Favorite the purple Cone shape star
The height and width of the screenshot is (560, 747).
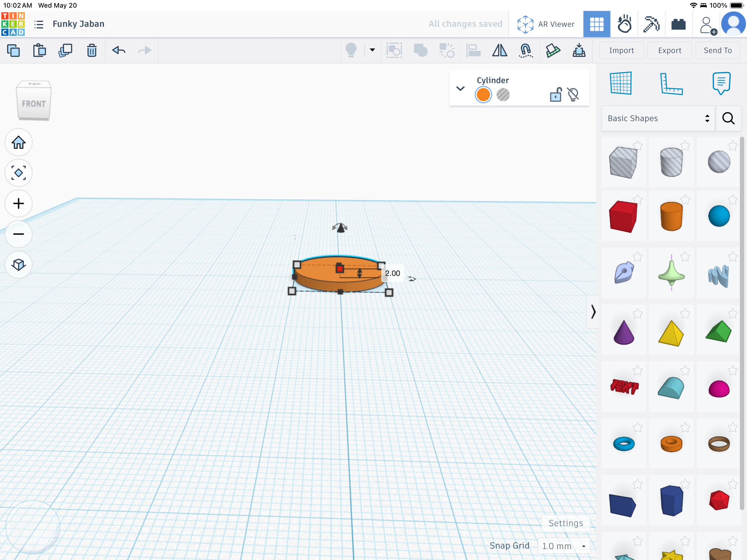(x=637, y=314)
